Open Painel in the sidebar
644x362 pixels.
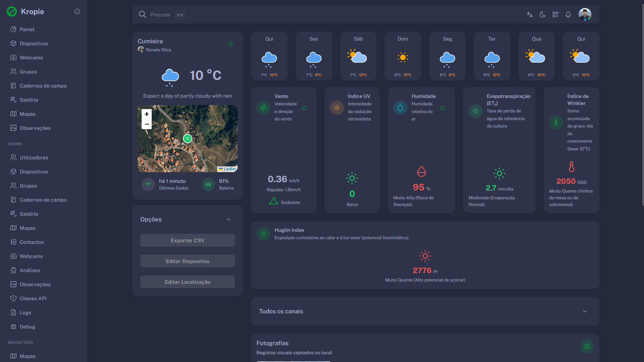27,30
